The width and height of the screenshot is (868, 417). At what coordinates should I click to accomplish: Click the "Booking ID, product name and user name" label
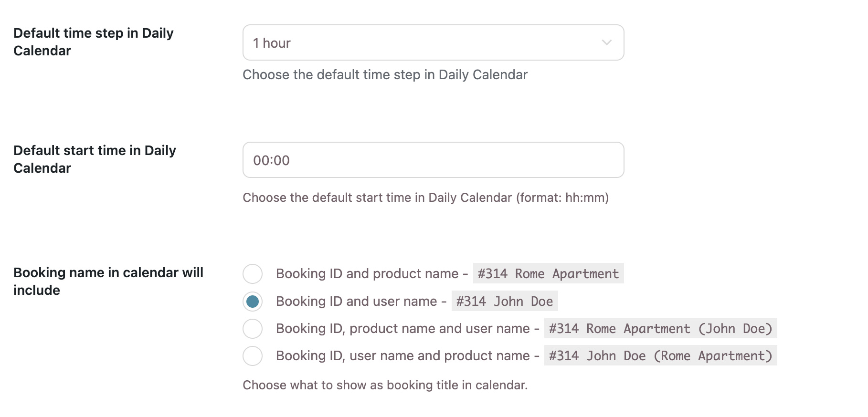click(x=402, y=329)
